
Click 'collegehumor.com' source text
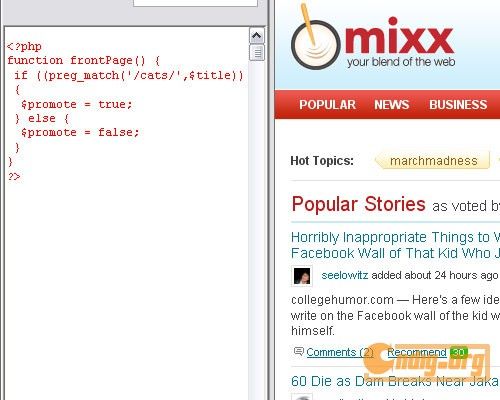342,300
